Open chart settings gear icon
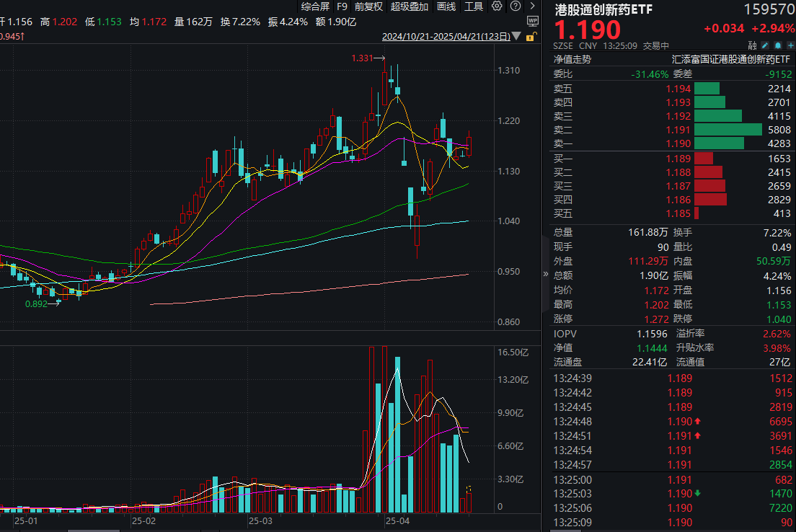Image resolution: width=796 pixels, height=532 pixels. (x=497, y=6)
